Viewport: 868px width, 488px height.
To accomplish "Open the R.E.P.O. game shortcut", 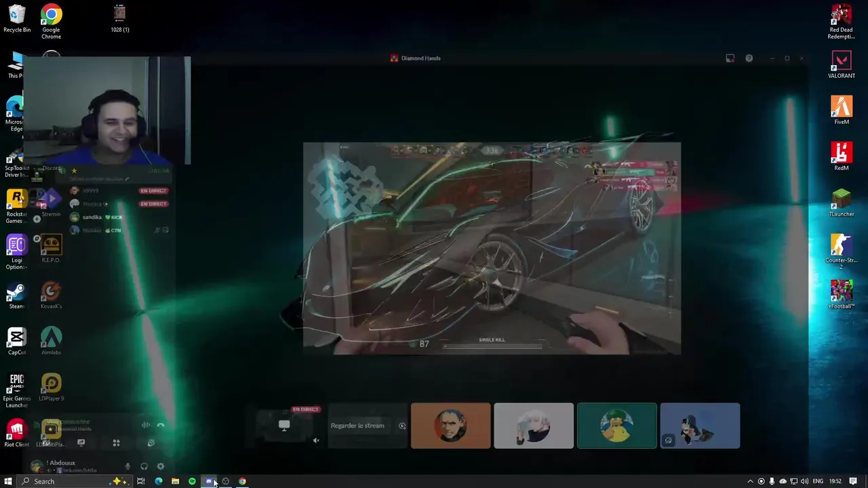I will [x=51, y=249].
